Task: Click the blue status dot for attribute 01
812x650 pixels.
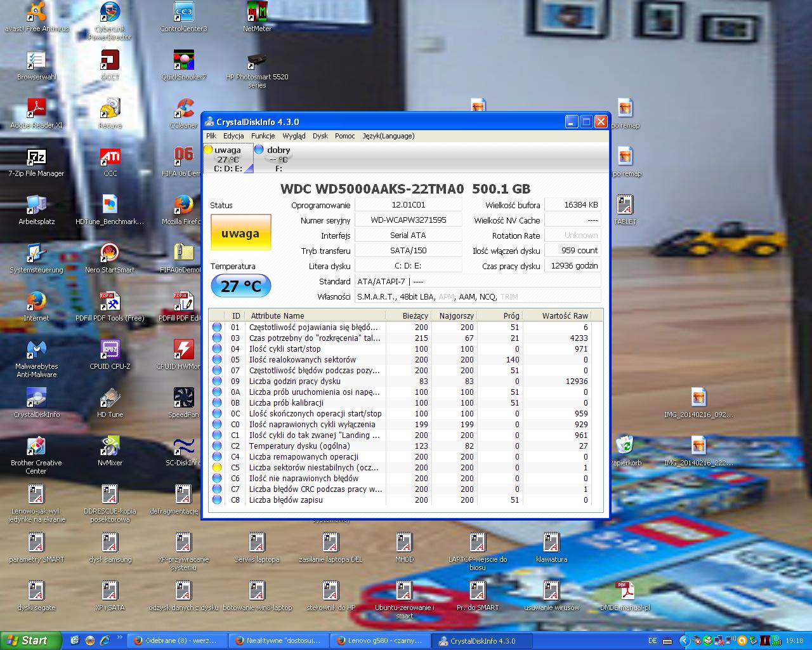Action: point(217,327)
